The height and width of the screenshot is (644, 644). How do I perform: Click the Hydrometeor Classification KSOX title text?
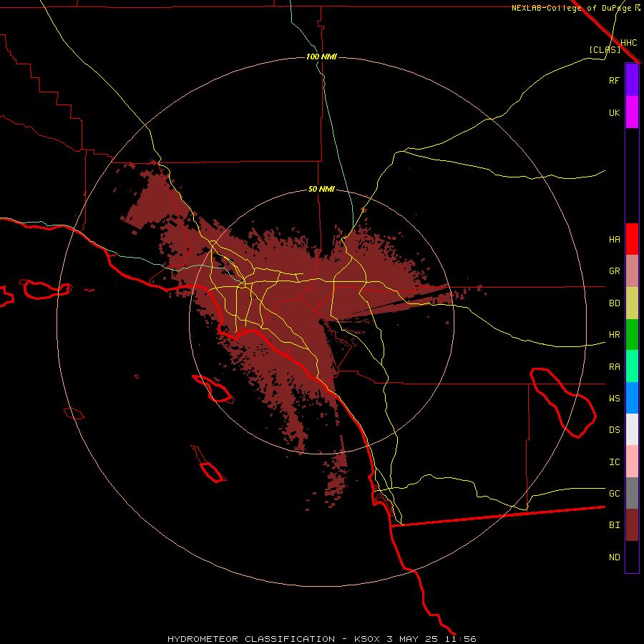pos(275,639)
